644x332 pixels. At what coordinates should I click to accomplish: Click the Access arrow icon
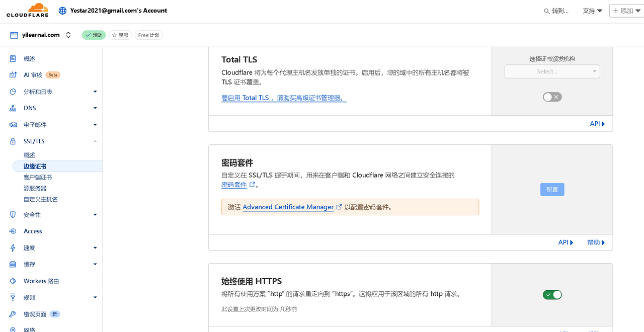pos(13,231)
